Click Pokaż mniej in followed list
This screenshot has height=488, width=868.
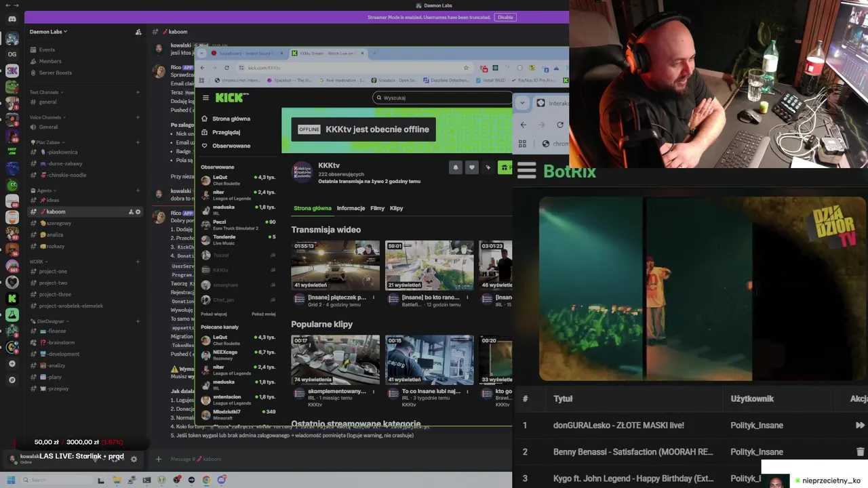click(264, 314)
